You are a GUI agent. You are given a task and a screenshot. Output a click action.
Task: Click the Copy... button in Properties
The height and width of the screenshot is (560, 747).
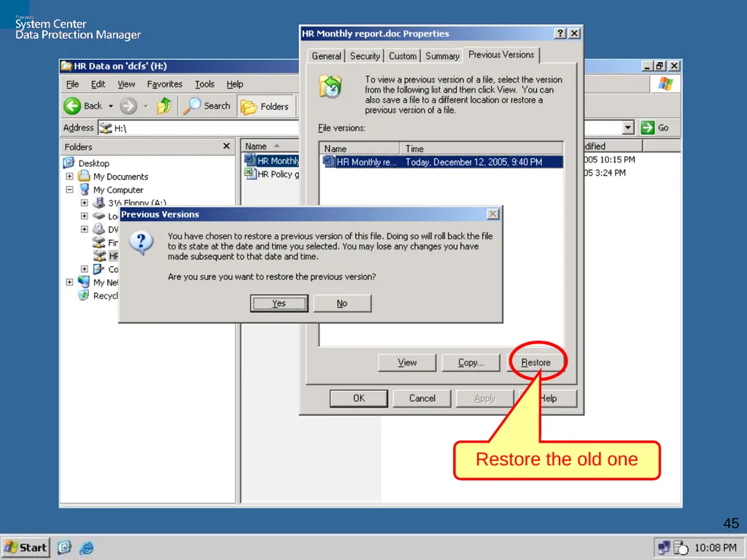pos(471,362)
